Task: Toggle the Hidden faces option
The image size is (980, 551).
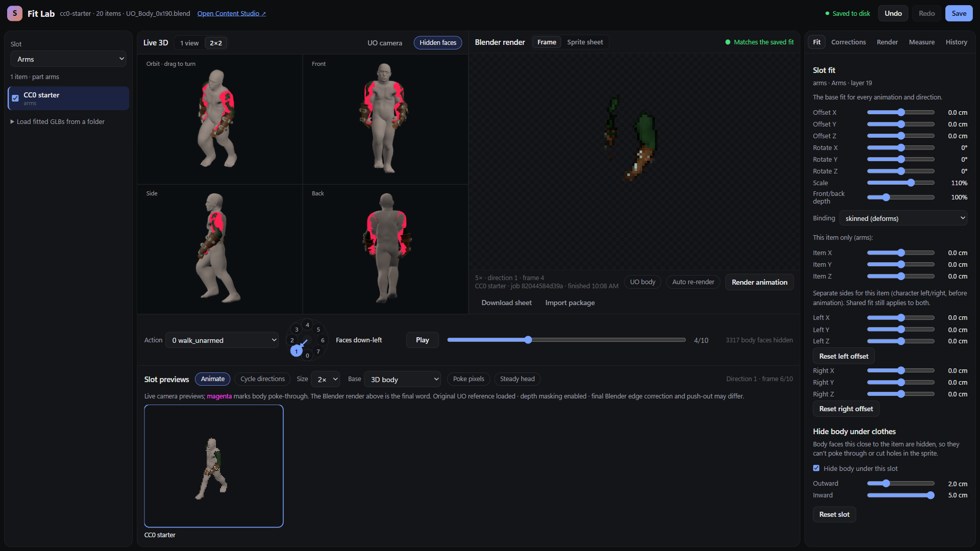Action: (438, 43)
